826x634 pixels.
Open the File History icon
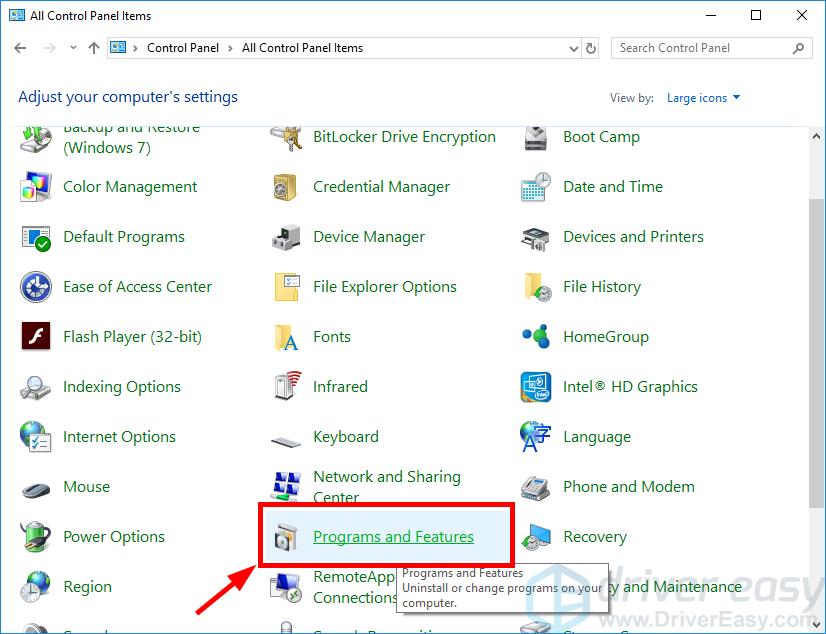click(x=537, y=287)
